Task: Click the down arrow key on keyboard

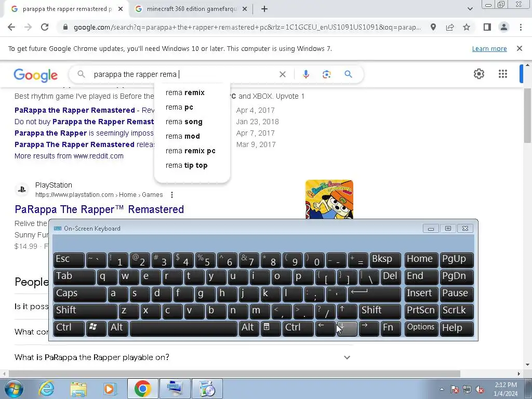Action: pyautogui.click(x=347, y=328)
